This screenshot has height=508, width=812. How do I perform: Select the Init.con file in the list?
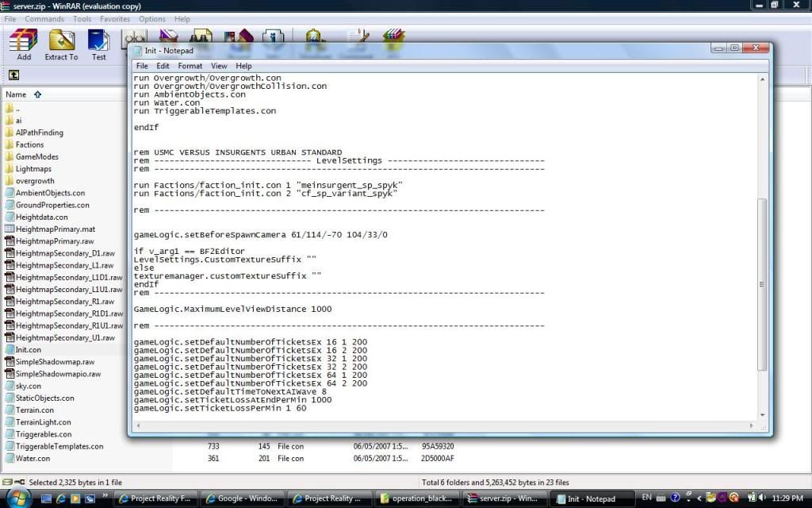point(28,350)
